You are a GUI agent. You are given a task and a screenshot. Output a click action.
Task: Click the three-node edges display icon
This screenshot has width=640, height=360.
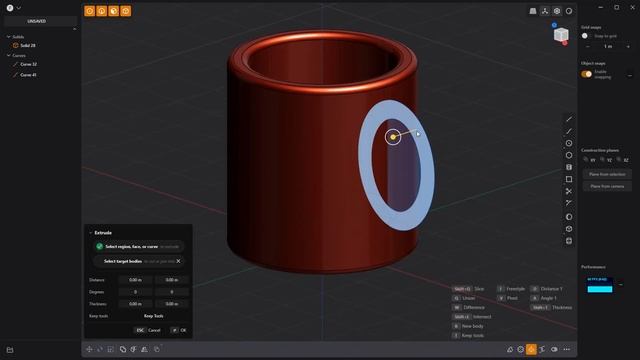point(545,11)
